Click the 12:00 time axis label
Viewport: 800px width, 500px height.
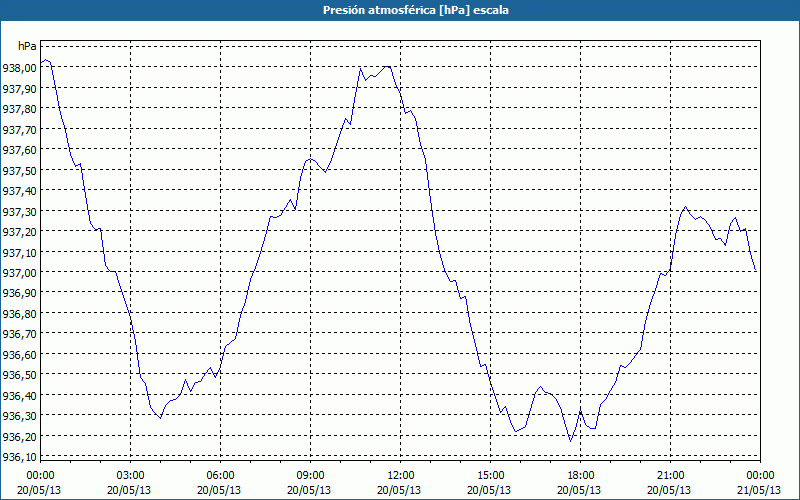(x=401, y=476)
